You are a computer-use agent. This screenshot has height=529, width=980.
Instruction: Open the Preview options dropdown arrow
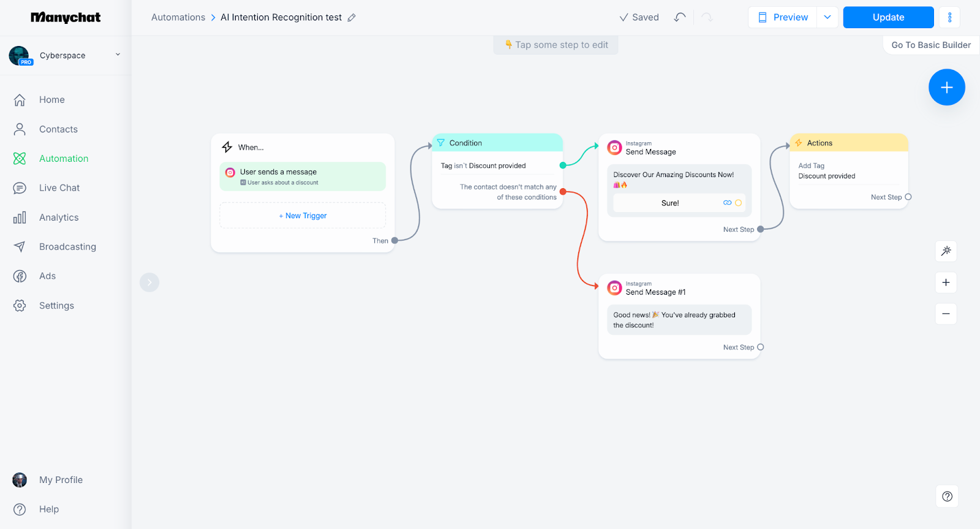click(827, 17)
